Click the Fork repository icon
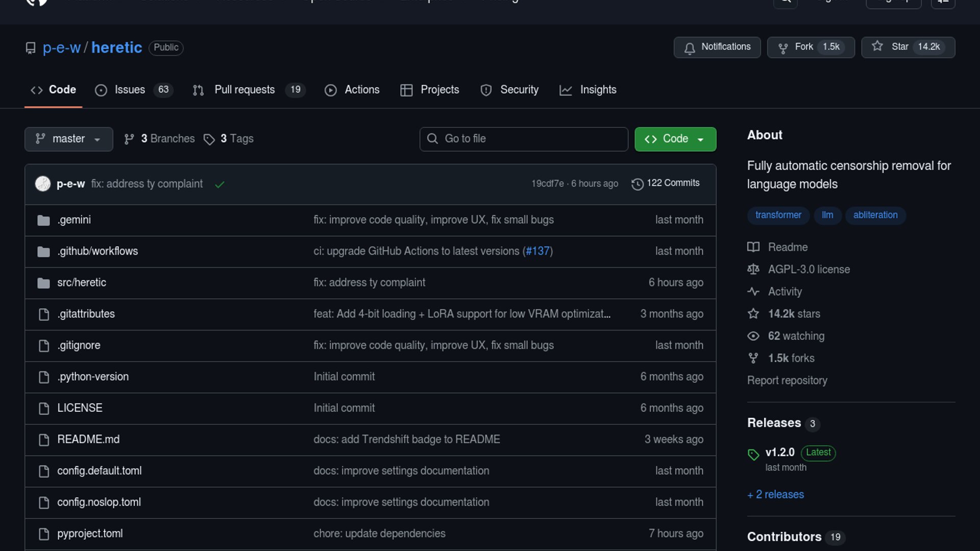 pyautogui.click(x=782, y=48)
